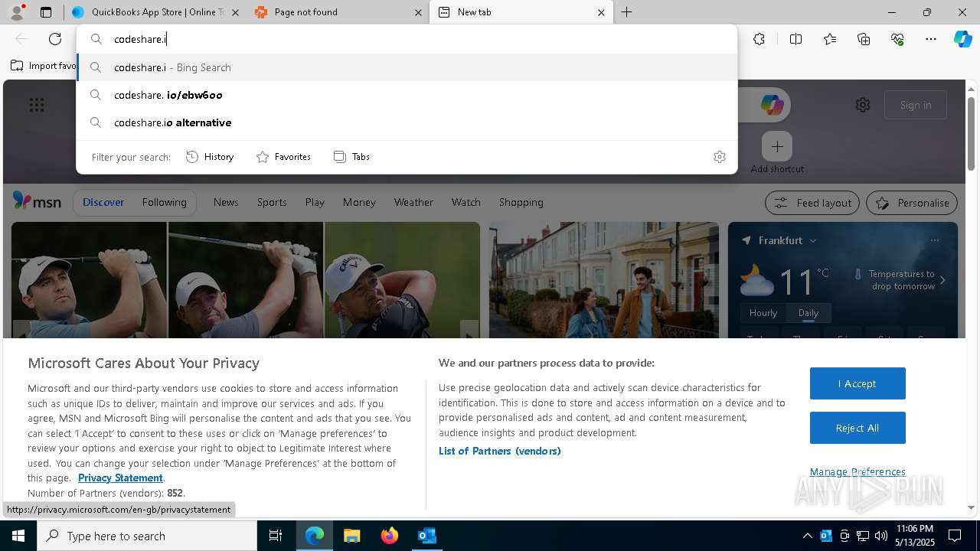Launch Firefox from taskbar
Screen dimensions: 980x551
(390, 536)
